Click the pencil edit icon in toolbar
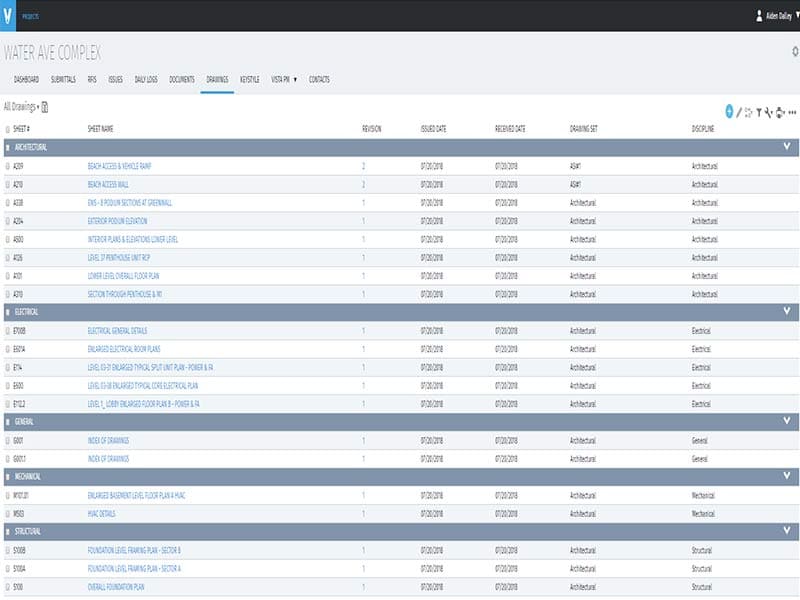Image resolution: width=800 pixels, height=600 pixels. tap(739, 111)
